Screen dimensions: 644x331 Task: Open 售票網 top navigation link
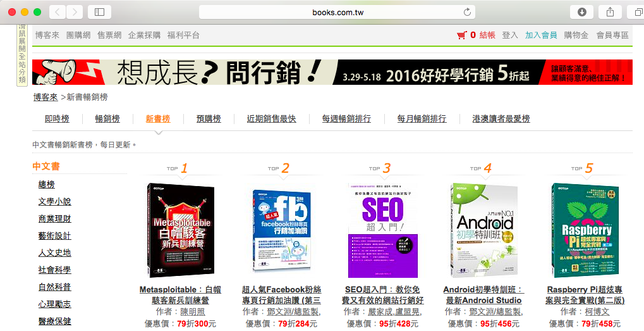109,35
